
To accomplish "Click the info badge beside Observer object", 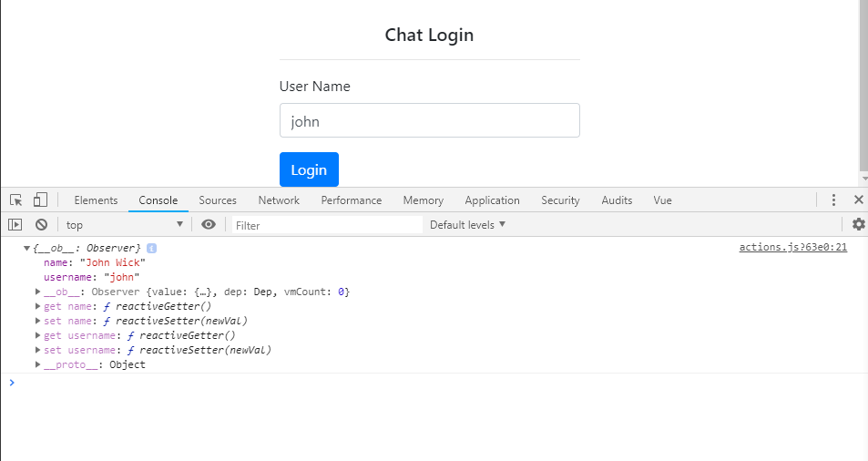I will click(x=152, y=249).
